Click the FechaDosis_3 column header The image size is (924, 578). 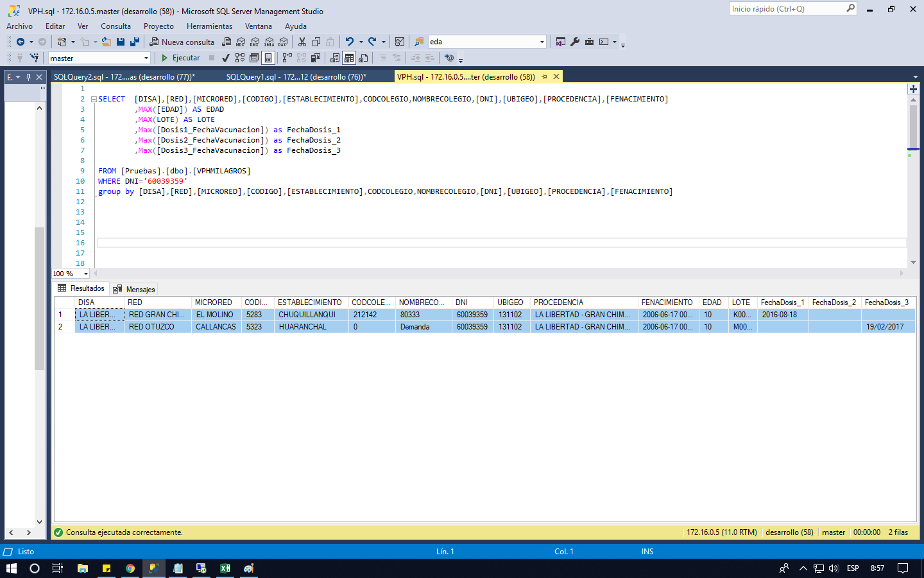coord(887,302)
